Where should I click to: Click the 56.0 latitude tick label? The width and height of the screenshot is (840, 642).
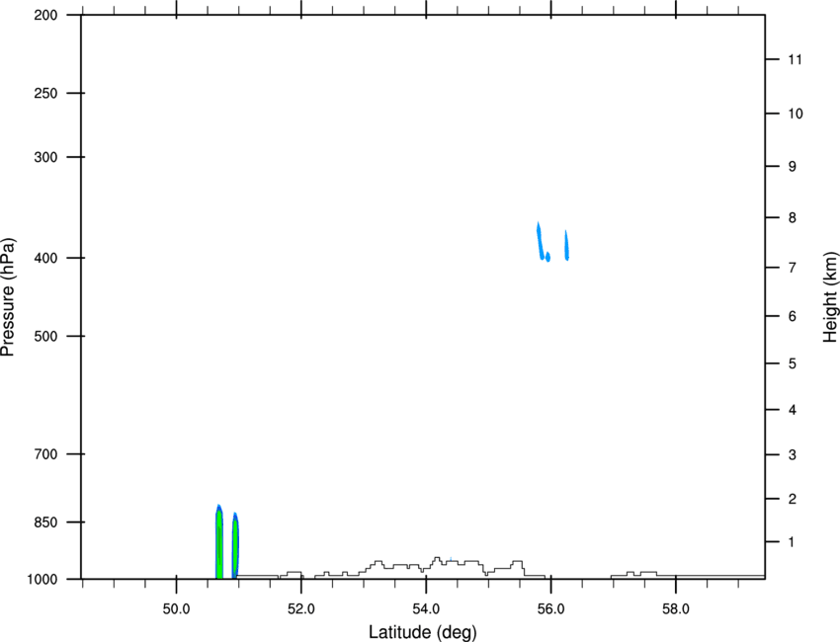(x=550, y=609)
